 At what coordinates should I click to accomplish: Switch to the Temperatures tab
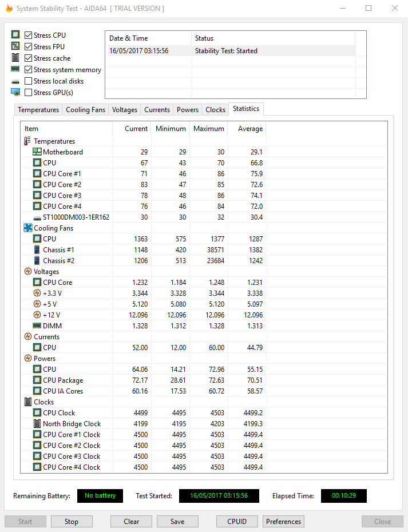click(38, 110)
